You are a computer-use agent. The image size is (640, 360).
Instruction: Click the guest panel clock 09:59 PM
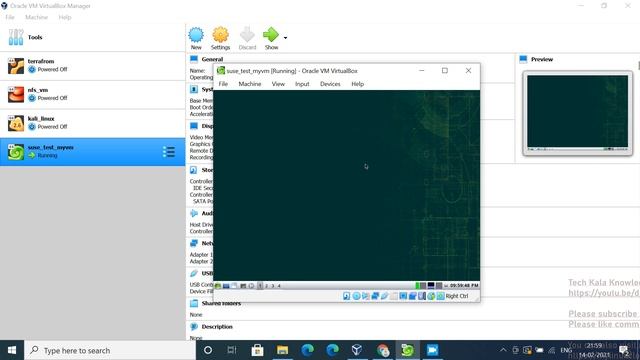[464, 285]
